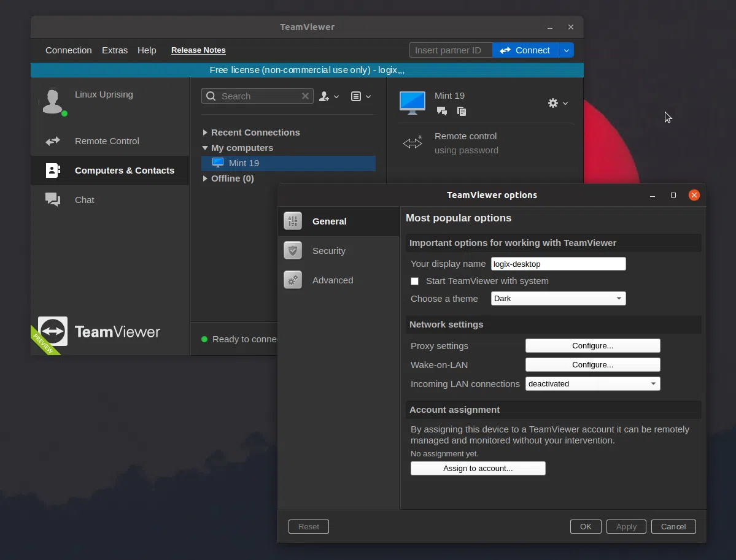Expand Recent Connections group

(x=204, y=132)
